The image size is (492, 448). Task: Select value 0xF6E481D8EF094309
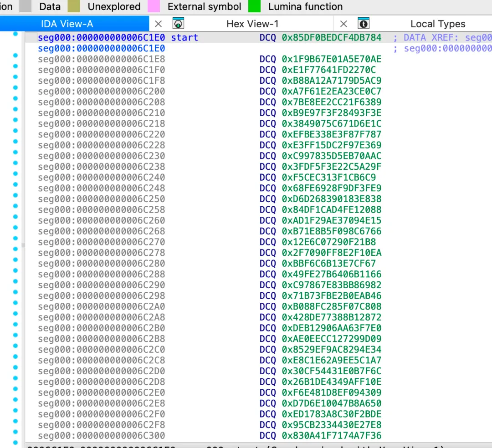click(331, 392)
